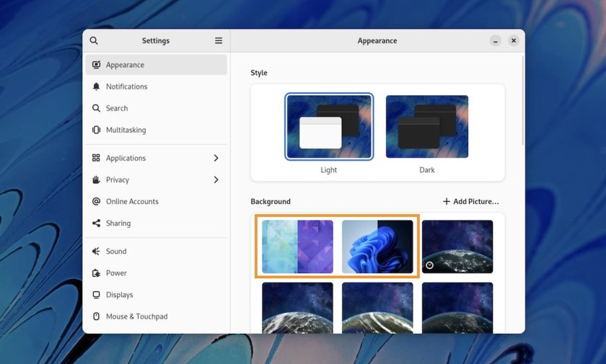Screen dimensions: 606x364
Task: Select the Light style option
Action: click(x=329, y=127)
